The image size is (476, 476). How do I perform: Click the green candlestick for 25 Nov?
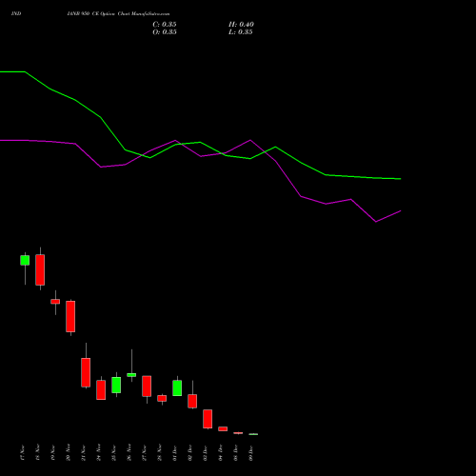pyautogui.click(x=116, y=385)
